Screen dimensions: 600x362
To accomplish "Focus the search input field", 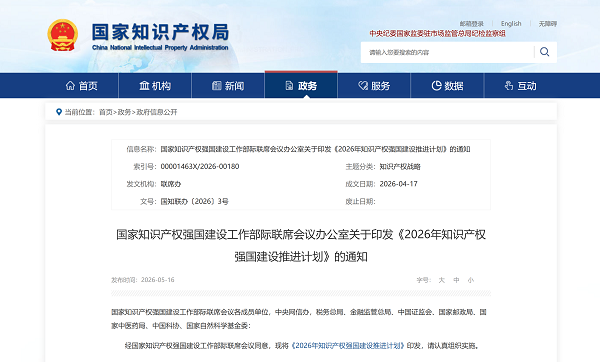I will click(448, 52).
